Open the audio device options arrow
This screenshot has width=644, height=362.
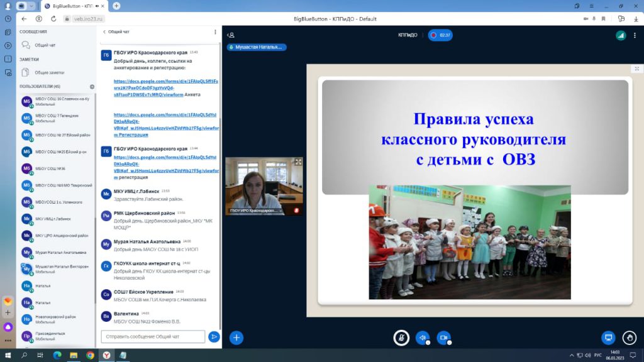tap(428, 343)
